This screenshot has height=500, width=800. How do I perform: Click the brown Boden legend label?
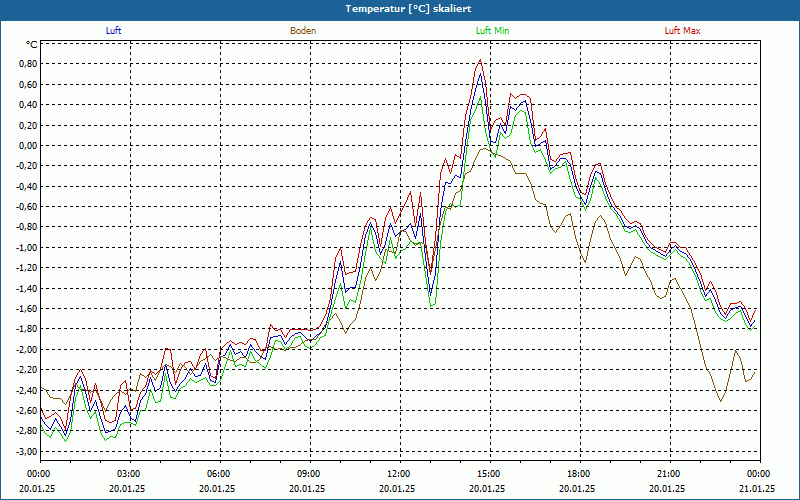click(303, 31)
